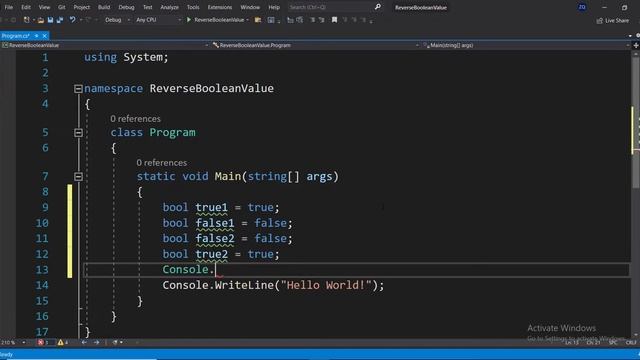640x360 pixels.
Task: Save the current file with Save icon
Action: click(x=50, y=20)
